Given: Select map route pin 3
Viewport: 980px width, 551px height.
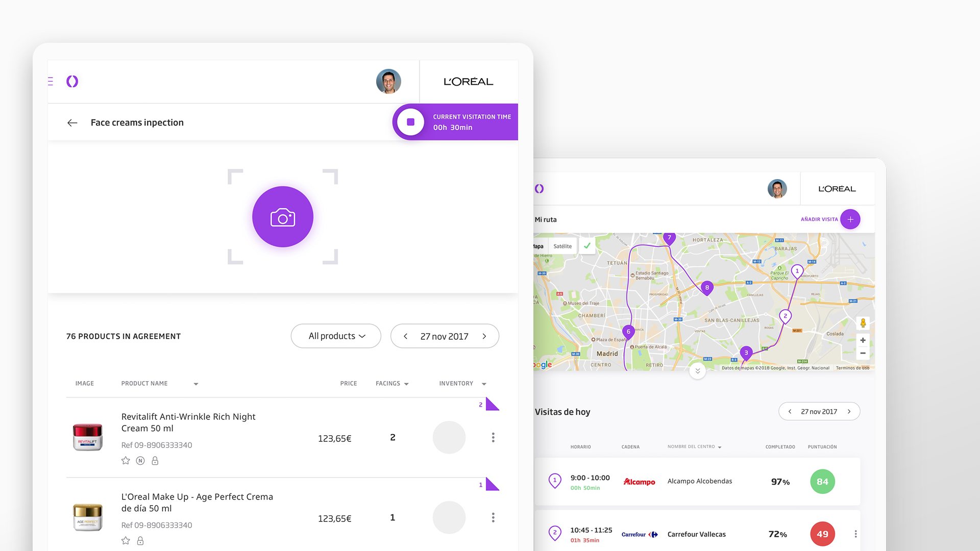Looking at the screenshot, I should (x=746, y=354).
